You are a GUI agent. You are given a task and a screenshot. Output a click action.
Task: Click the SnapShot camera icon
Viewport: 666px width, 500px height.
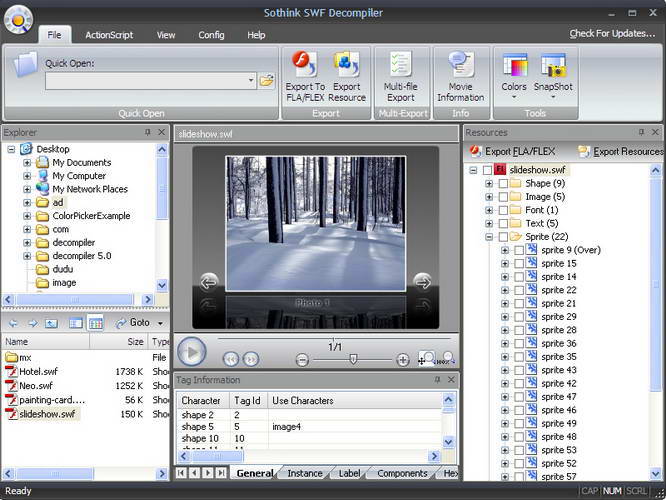(x=553, y=65)
